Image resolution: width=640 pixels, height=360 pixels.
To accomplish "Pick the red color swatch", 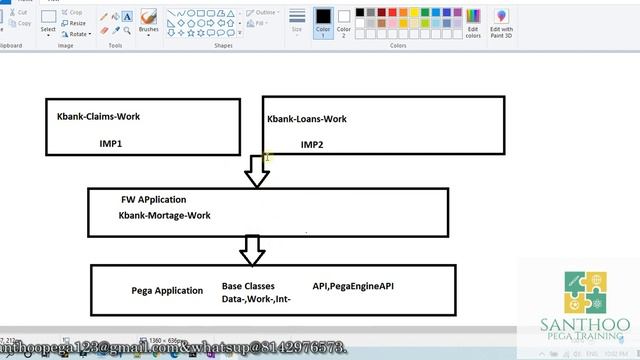I will 392,13.
